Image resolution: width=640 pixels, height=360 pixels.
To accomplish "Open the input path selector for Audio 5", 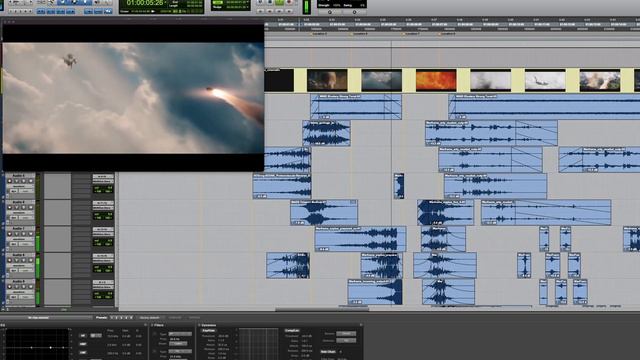I will [103, 176].
